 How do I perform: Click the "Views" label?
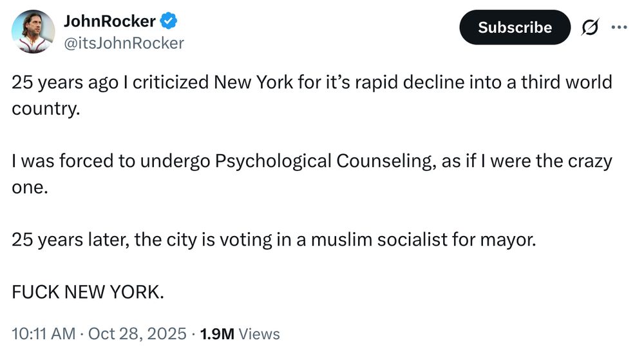tap(260, 333)
